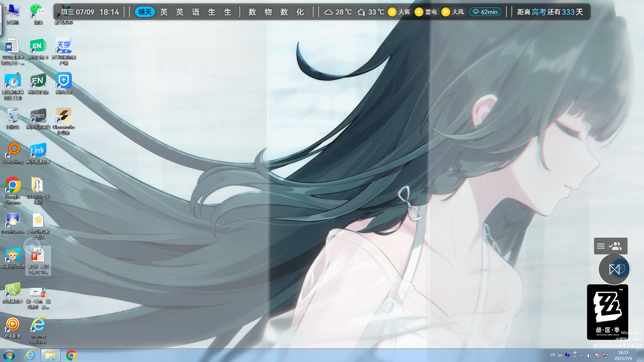Click the 大风 wind warning badge
The width and height of the screenshot is (644, 362).
point(453,12)
